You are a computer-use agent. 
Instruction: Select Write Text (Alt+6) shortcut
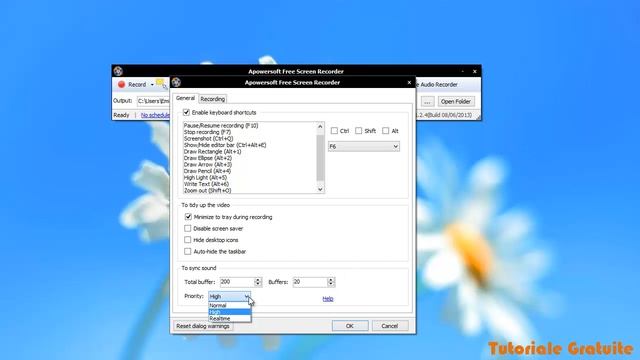coord(206,184)
